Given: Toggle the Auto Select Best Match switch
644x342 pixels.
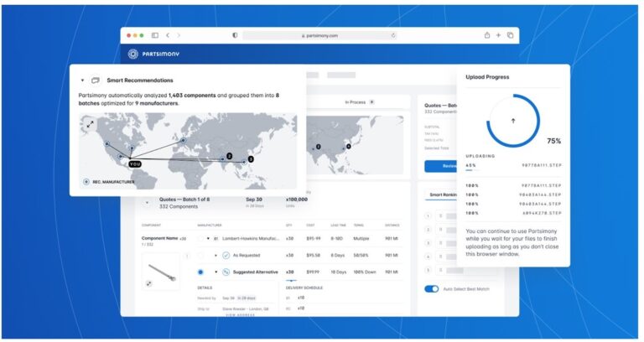Looking at the screenshot, I should [431, 289].
